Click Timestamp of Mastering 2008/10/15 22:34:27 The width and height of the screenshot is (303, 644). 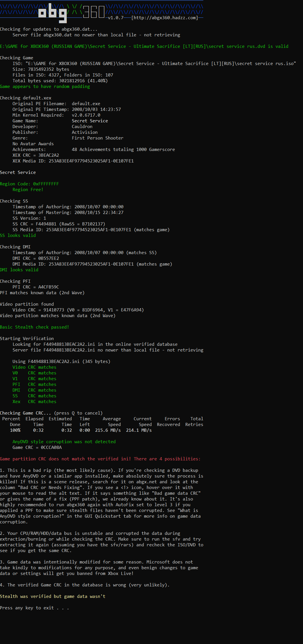point(68,213)
